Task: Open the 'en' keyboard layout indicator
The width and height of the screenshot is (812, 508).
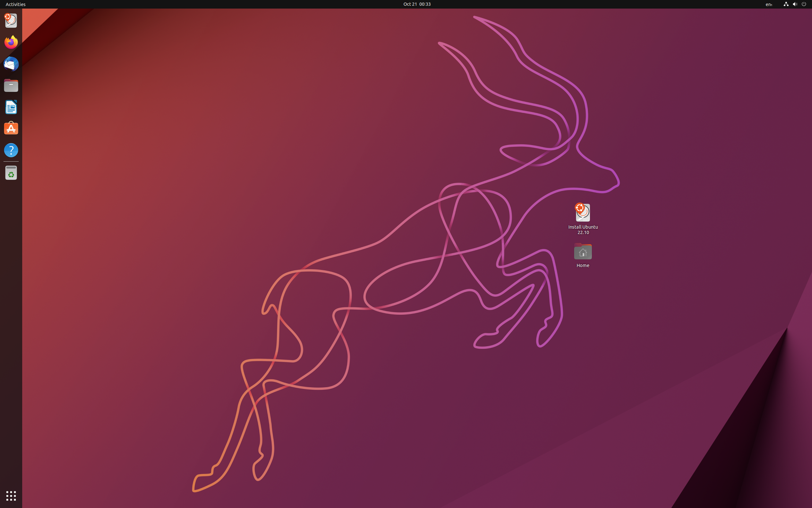Action: pos(769,4)
